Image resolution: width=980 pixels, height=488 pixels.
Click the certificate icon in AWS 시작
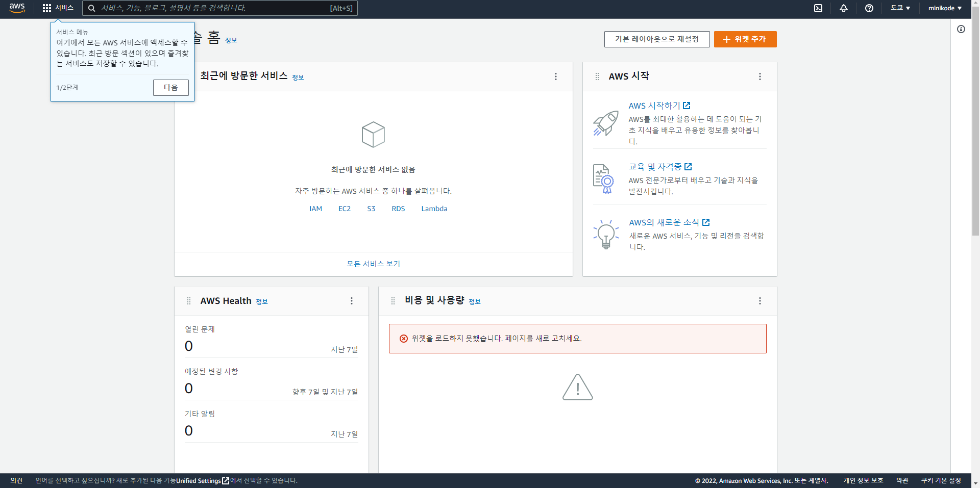point(603,179)
